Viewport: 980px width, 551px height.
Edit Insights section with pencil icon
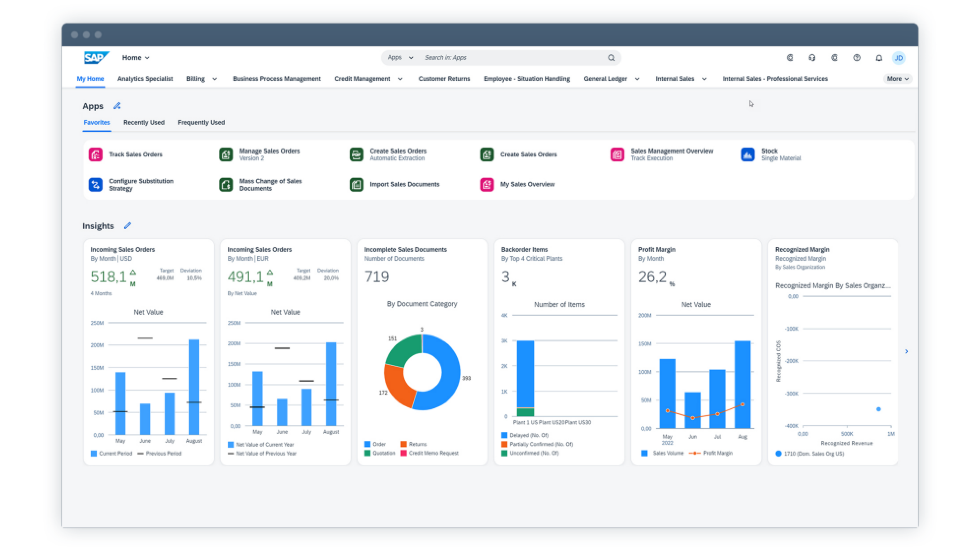pyautogui.click(x=127, y=226)
